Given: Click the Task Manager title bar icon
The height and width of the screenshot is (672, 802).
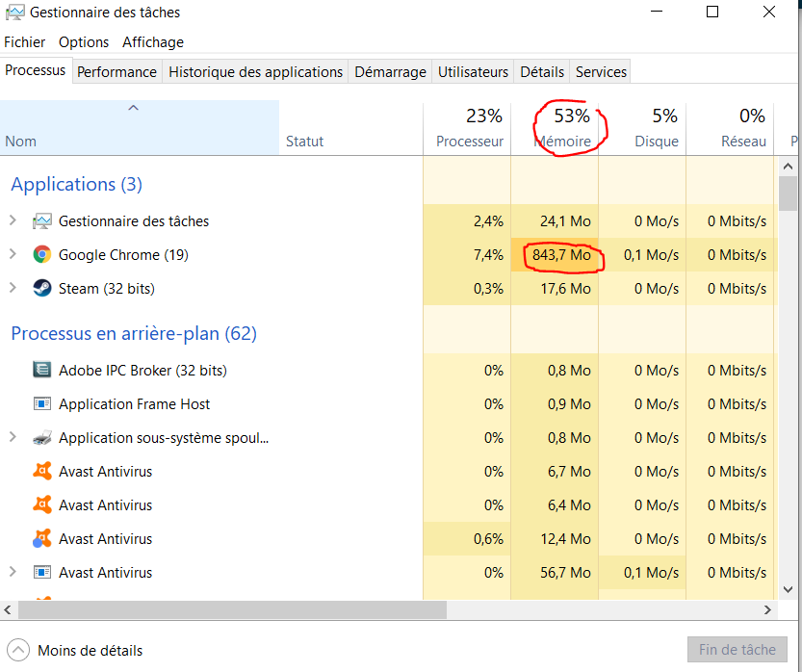Looking at the screenshot, I should click(x=14, y=13).
